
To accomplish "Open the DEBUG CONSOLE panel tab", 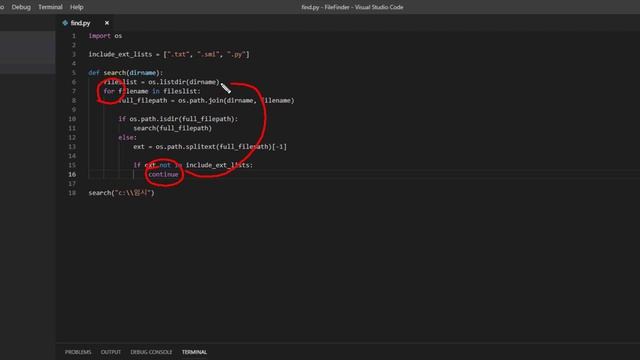I will point(151,352).
